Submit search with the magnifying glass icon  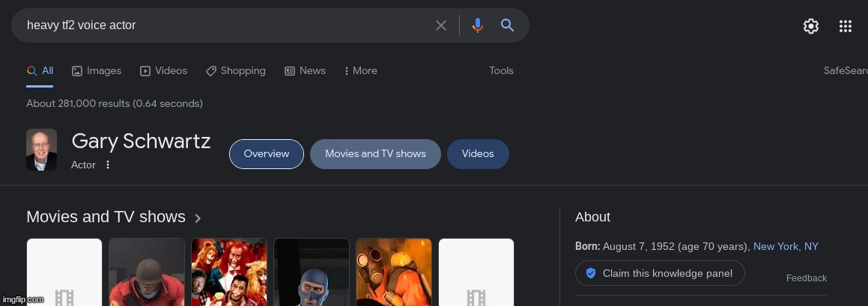tap(507, 25)
